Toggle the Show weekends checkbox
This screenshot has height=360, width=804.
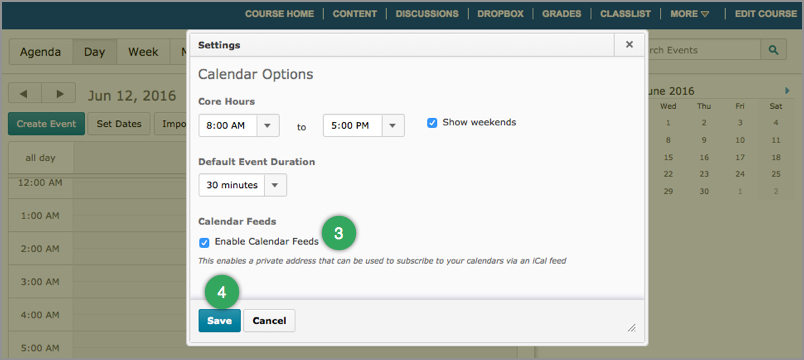432,123
